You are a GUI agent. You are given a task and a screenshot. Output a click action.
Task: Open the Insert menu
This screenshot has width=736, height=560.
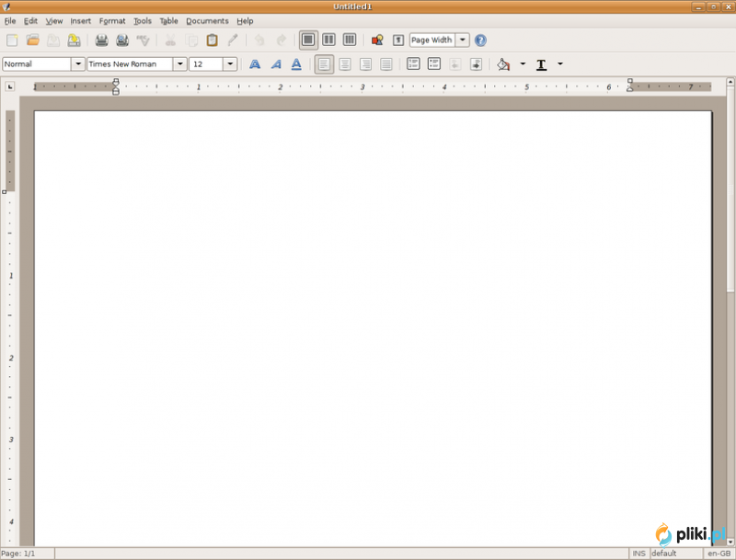(x=81, y=21)
